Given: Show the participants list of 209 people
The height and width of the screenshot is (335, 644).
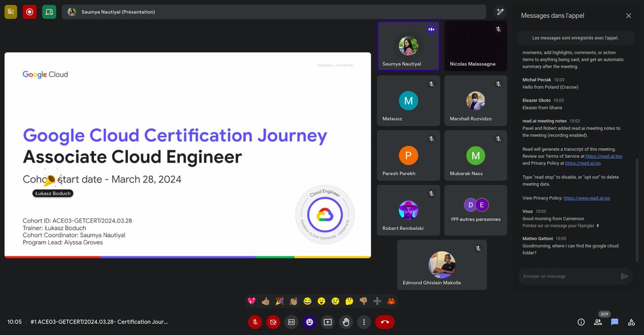Looking at the screenshot, I should 598,322.
